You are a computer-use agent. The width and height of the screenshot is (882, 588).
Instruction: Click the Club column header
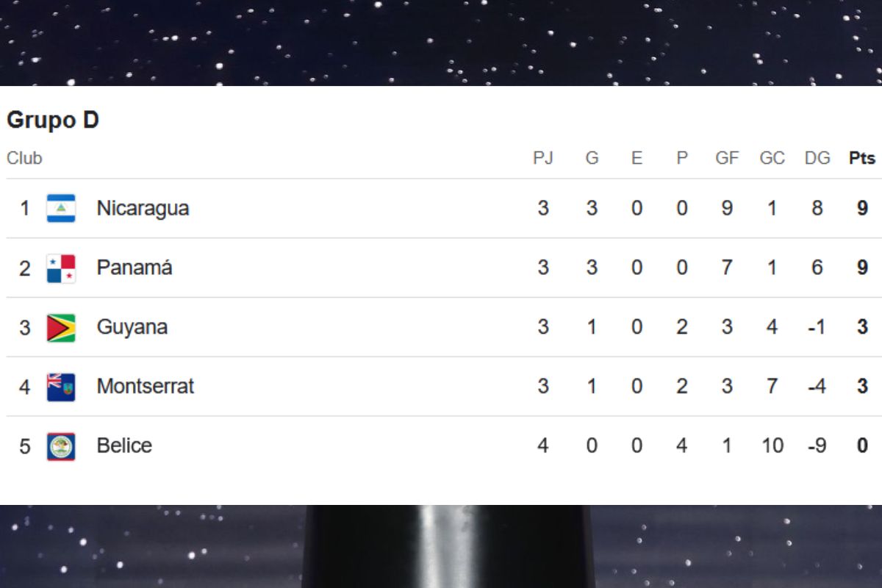(25, 158)
